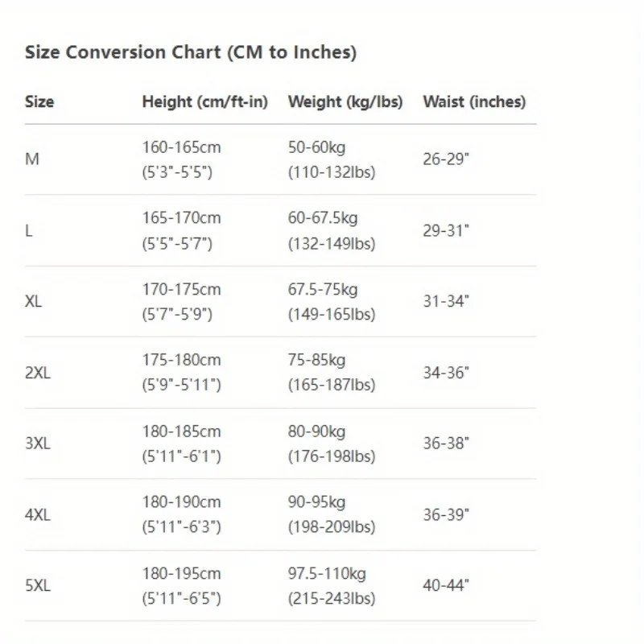
Task: Select the 4XL size row label
Action: [38, 515]
